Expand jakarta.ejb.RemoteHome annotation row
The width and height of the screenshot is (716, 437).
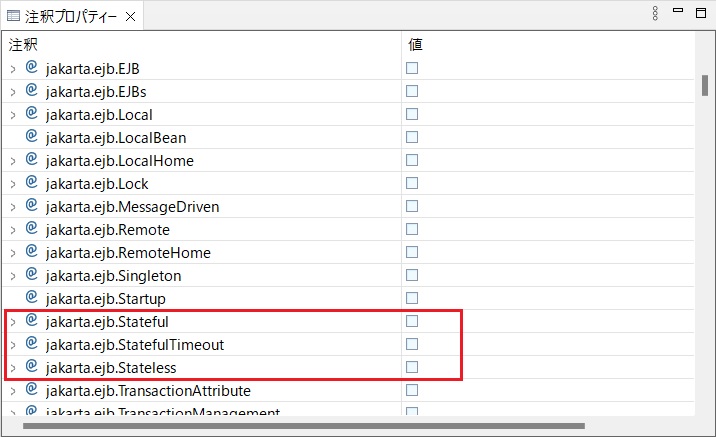13,253
